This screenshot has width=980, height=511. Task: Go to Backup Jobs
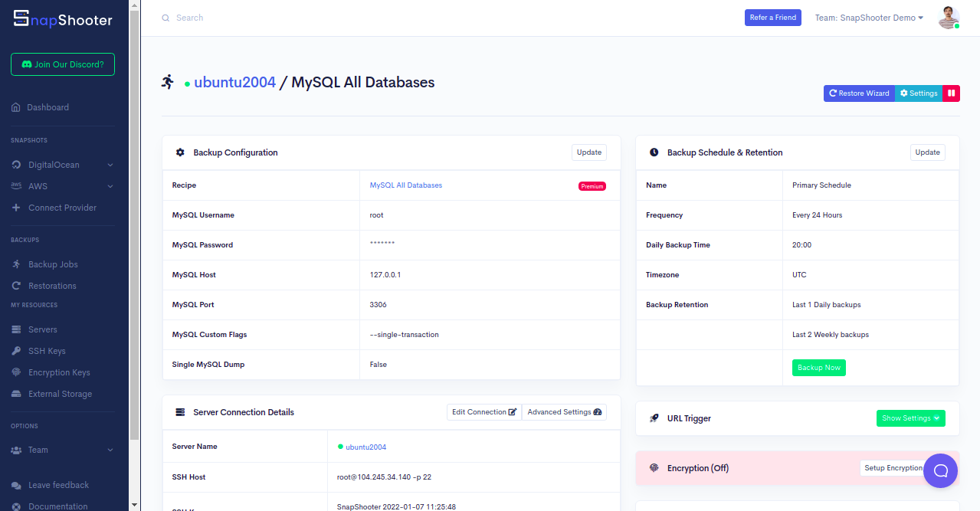[53, 264]
